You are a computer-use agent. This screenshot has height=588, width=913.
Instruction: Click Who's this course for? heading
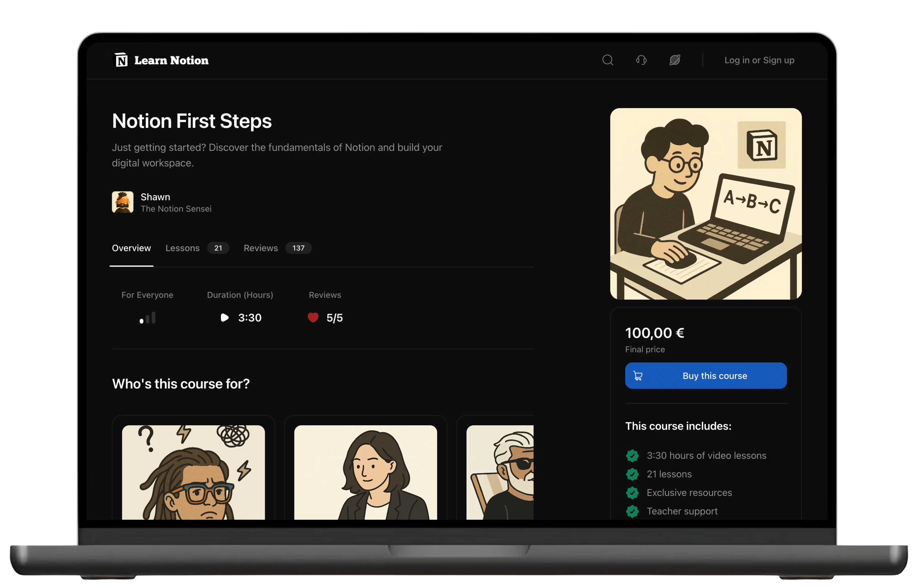[181, 384]
